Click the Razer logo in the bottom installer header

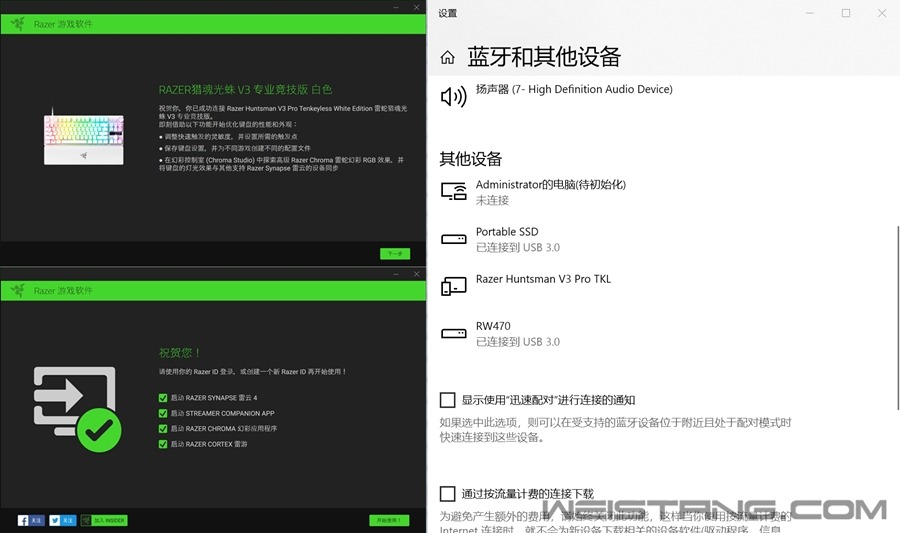[x=18, y=290]
